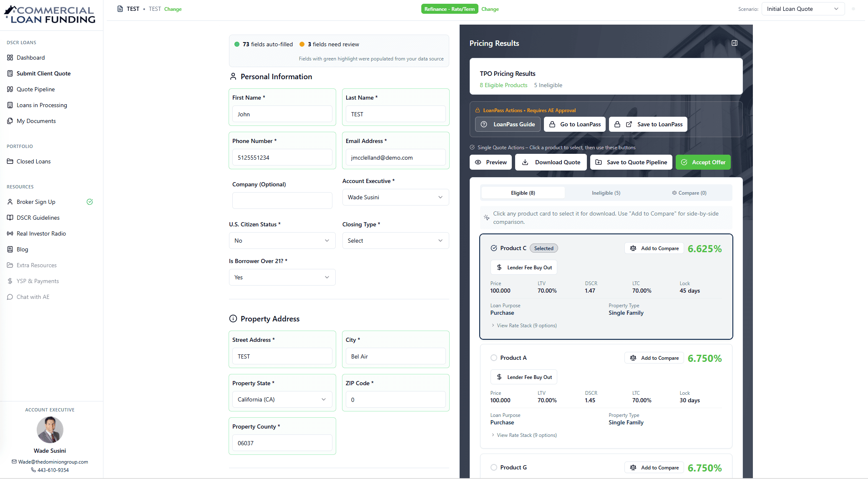Image resolution: width=868 pixels, height=479 pixels.
Task: Click the Submit Client Quote calculator icon
Action: click(x=10, y=73)
